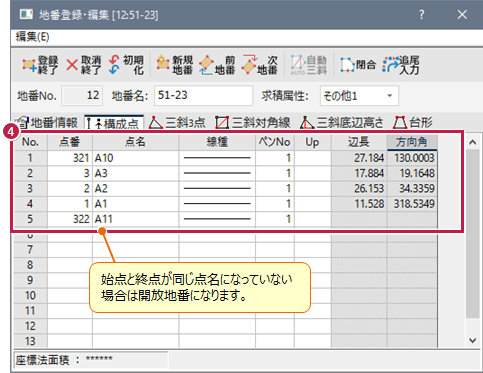Click 点名 column header
Screen dimensions: 483x373
coord(135,142)
